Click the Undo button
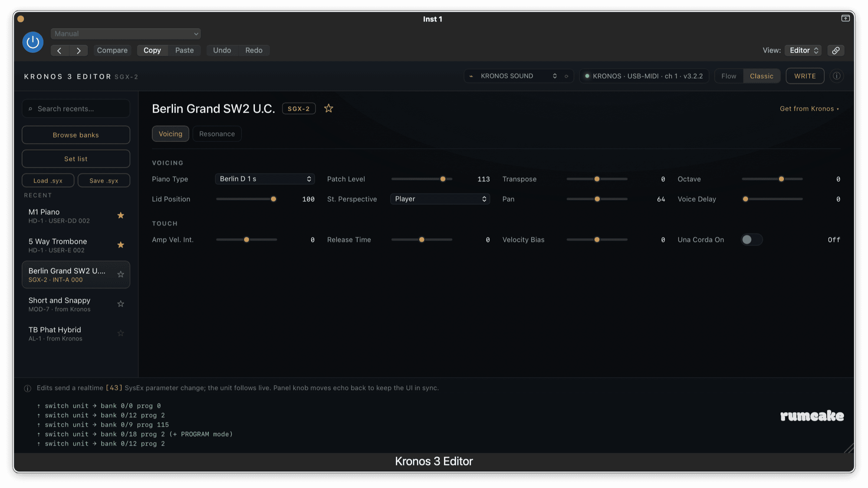868x488 pixels. point(222,50)
